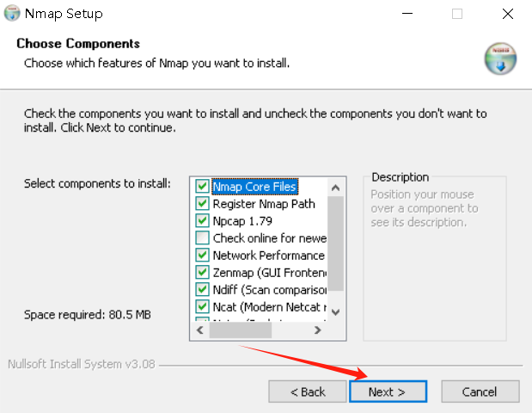
Task: Select the Nmap Core Files label
Action: [254, 187]
